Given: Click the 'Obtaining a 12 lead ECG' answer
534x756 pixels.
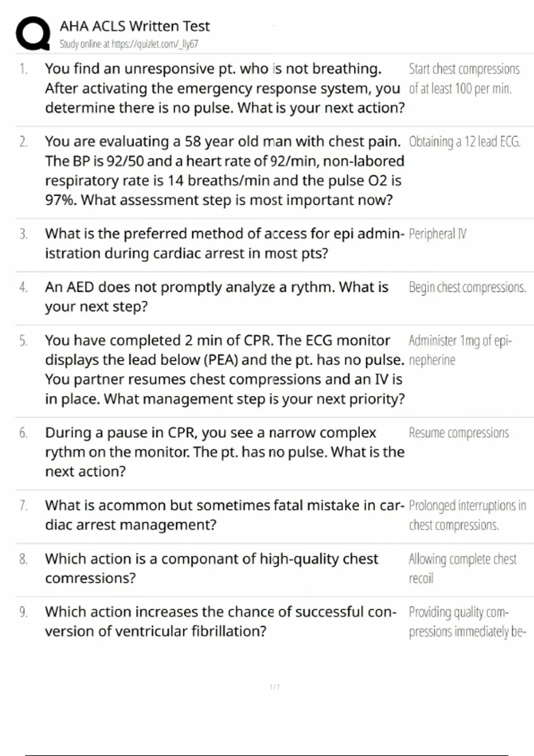Looking at the screenshot, I should coord(464,142).
